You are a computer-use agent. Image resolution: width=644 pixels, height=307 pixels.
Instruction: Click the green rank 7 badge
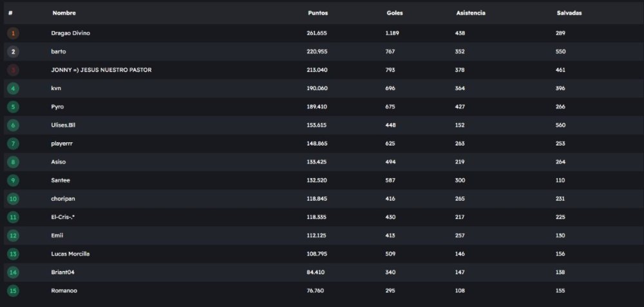pyautogui.click(x=13, y=144)
